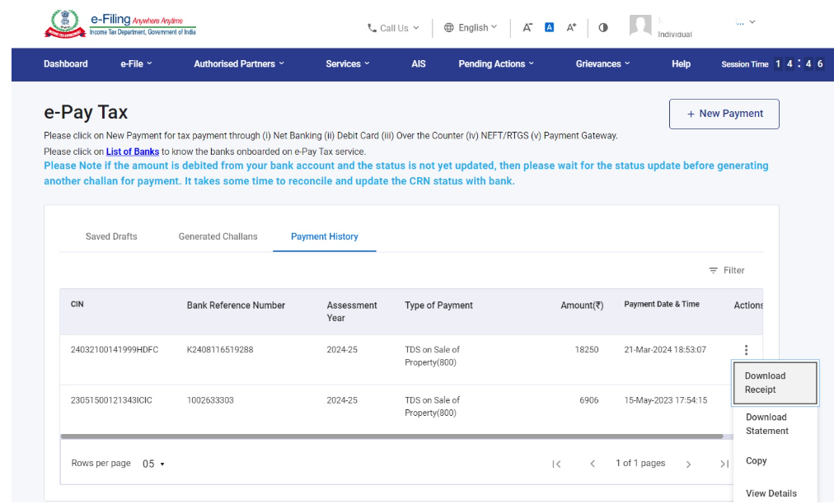This screenshot has width=834, height=504.
Task: Click the Amount(₹) column header
Action: coord(582,306)
